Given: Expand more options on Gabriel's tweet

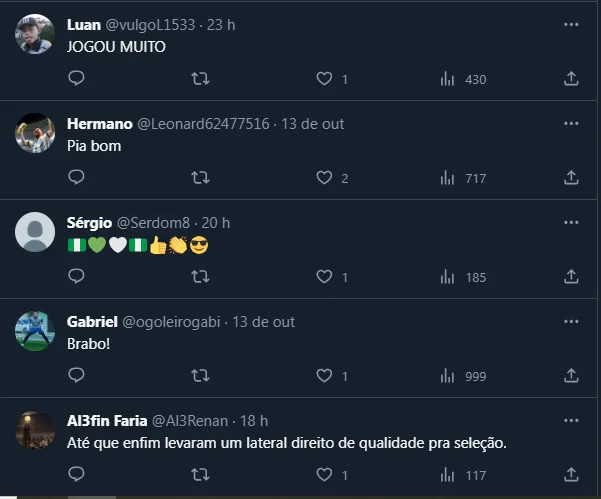Looking at the screenshot, I should pos(571,321).
